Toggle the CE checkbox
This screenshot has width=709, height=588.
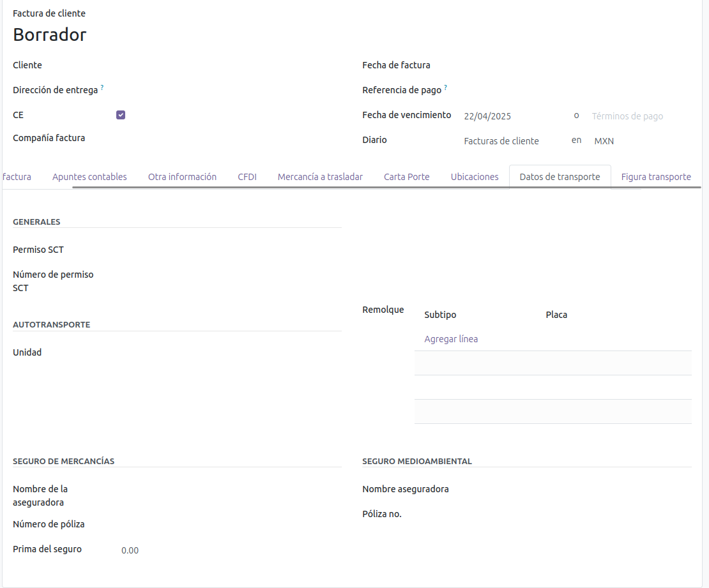(121, 115)
